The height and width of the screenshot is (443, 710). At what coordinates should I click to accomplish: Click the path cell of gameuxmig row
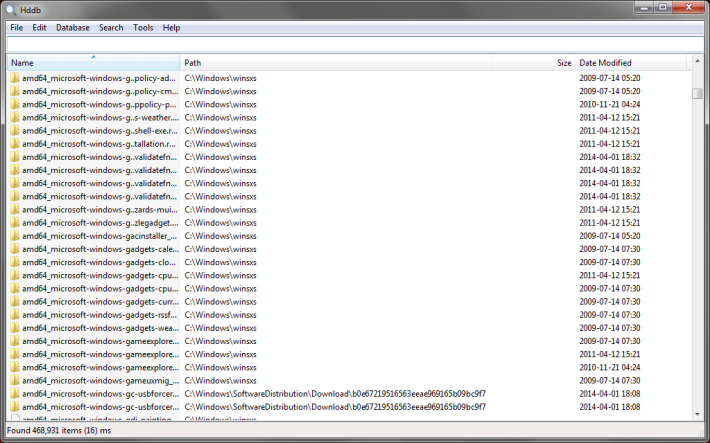tap(221, 380)
